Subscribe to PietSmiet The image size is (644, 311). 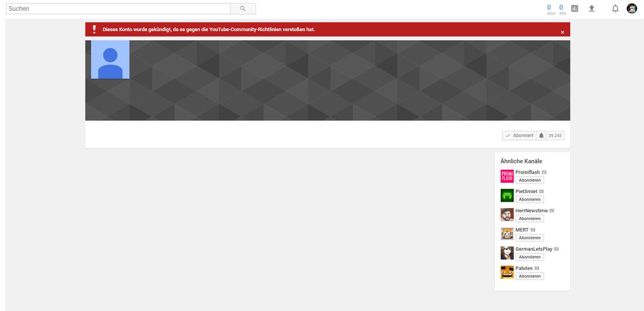tap(530, 199)
